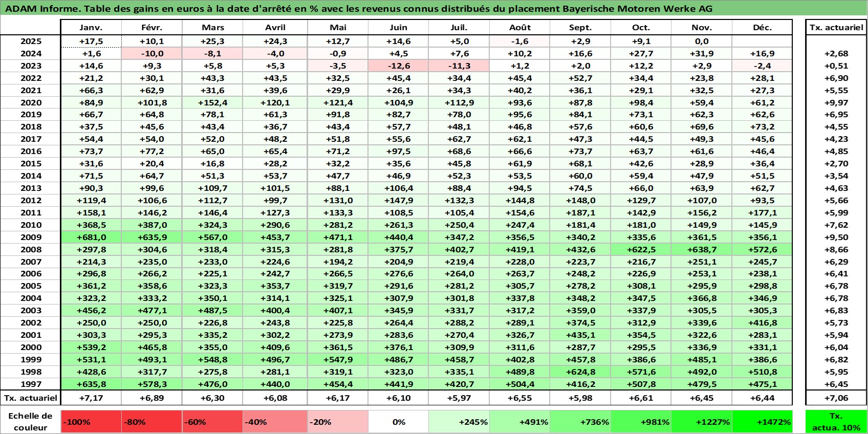This screenshot has height=434, width=868.
Task: Click the 'Tx. actuariel' header at top right
Action: 836,28
